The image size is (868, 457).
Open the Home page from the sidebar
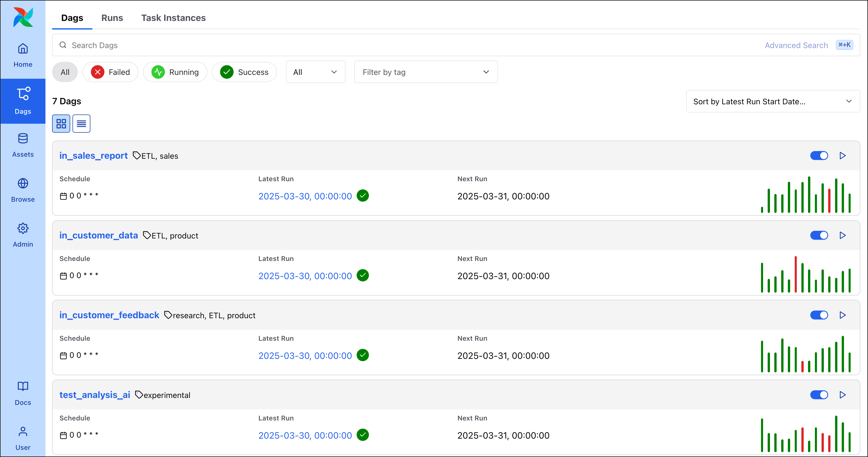coord(22,55)
